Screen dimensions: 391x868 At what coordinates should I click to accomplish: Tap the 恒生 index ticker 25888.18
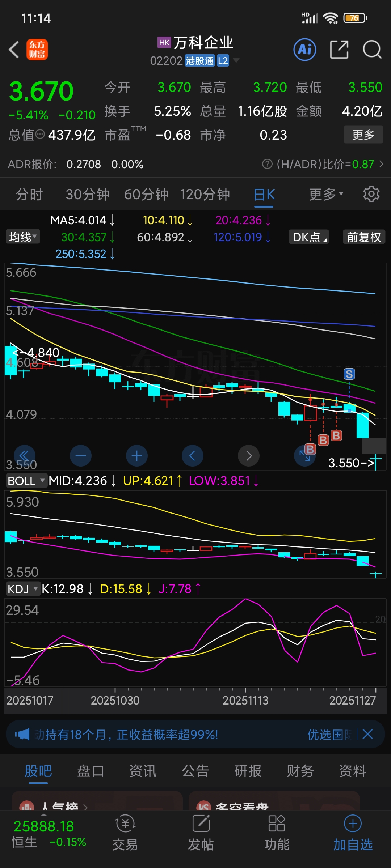coord(43,826)
